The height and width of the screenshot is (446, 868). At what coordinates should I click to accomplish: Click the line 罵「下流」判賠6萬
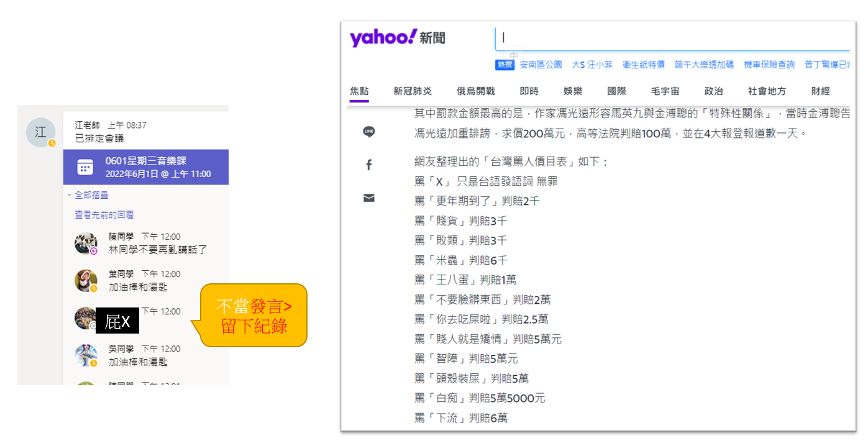pyautogui.click(x=461, y=418)
